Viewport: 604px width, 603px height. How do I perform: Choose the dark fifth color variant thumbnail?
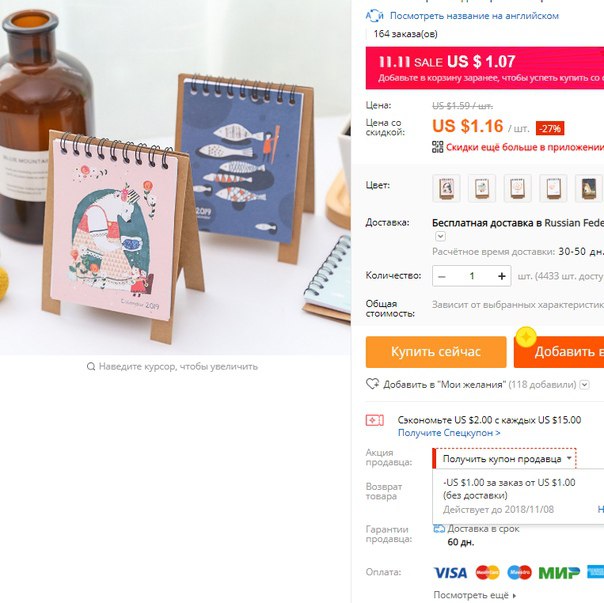coord(589,188)
